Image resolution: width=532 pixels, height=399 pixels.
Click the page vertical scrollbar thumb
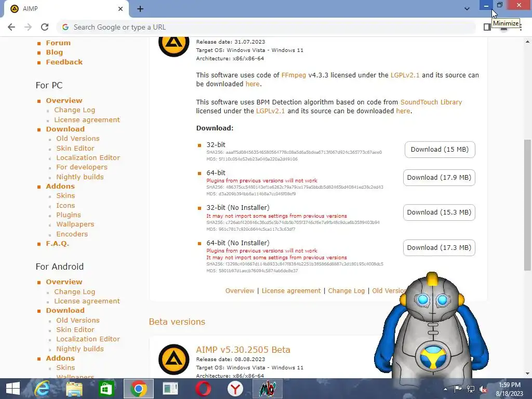[x=527, y=205]
